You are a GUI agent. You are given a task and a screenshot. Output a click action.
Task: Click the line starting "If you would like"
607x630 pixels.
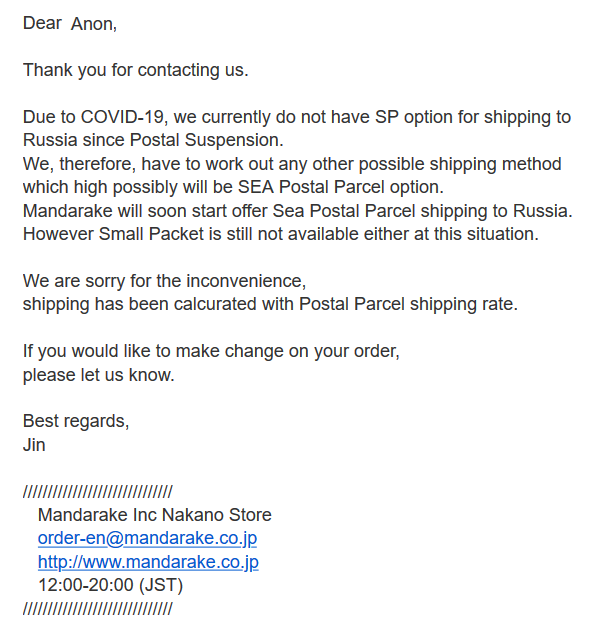point(211,352)
